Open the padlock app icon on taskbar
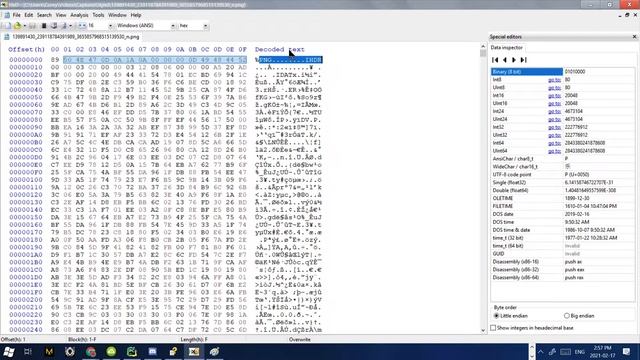Screen dimensions: 640x360 coord(173,351)
